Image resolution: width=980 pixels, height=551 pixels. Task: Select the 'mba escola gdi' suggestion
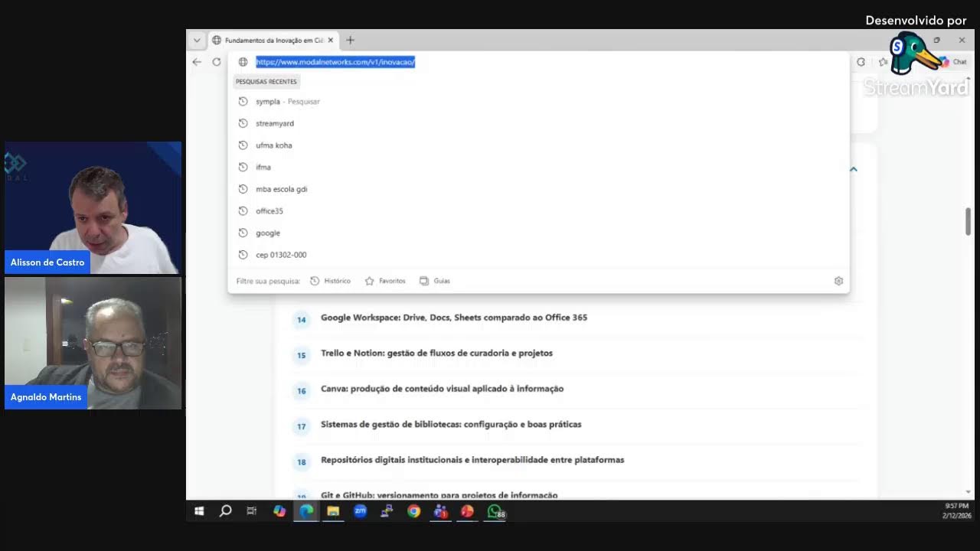538,189
